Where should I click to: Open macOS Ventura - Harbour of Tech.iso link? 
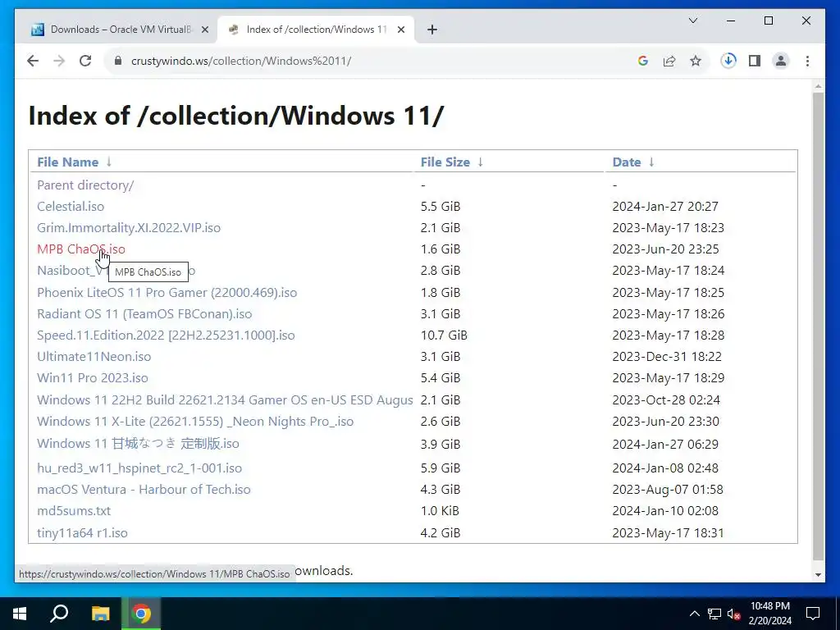[144, 490]
